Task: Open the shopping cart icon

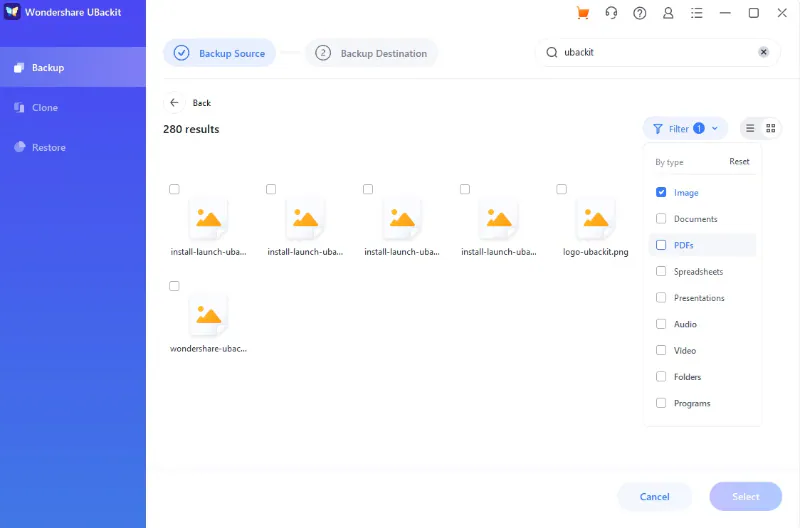Action: pos(583,13)
